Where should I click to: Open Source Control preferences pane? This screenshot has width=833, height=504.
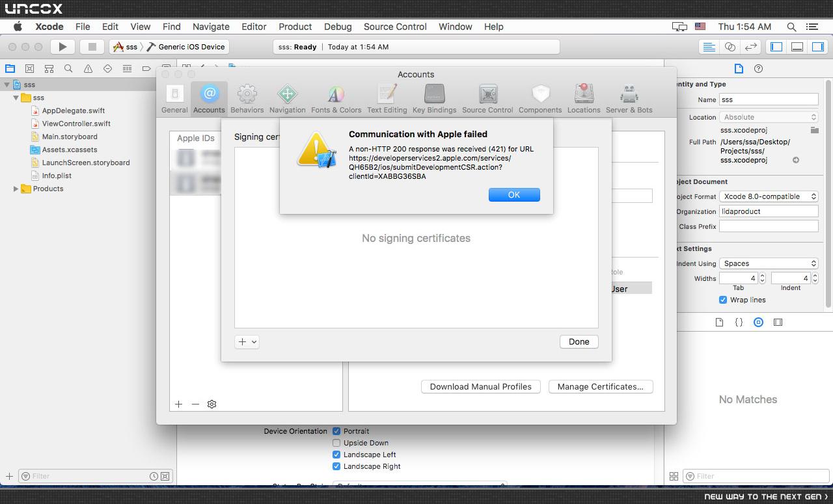click(x=487, y=99)
